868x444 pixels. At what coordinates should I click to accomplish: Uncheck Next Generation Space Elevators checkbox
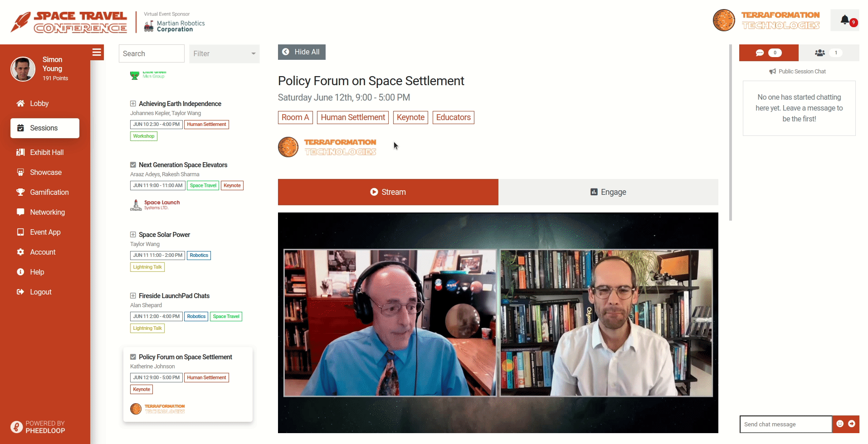click(133, 165)
